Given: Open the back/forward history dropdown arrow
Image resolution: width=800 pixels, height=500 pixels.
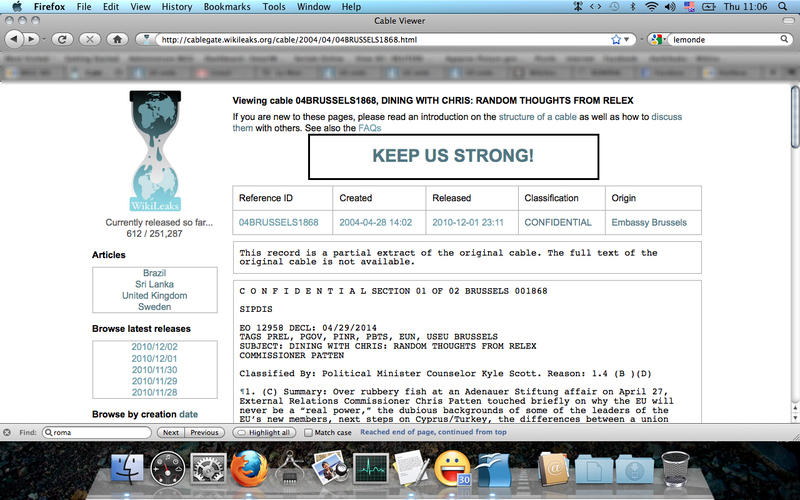Looking at the screenshot, I should pos(43,39).
